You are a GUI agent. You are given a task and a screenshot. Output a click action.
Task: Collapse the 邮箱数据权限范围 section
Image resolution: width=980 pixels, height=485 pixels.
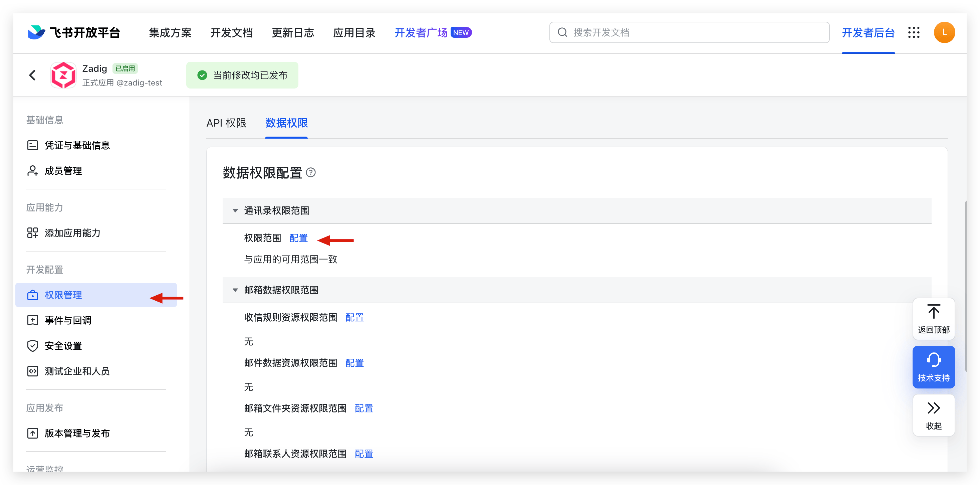236,290
